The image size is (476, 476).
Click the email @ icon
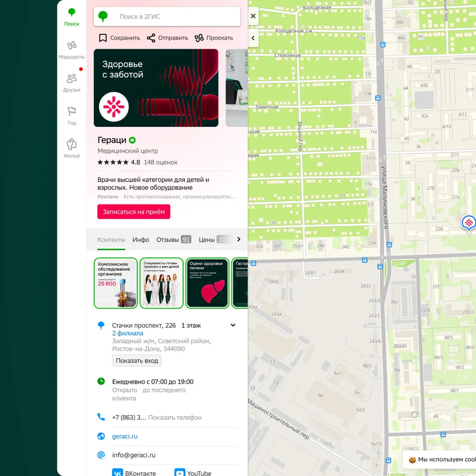click(x=101, y=455)
